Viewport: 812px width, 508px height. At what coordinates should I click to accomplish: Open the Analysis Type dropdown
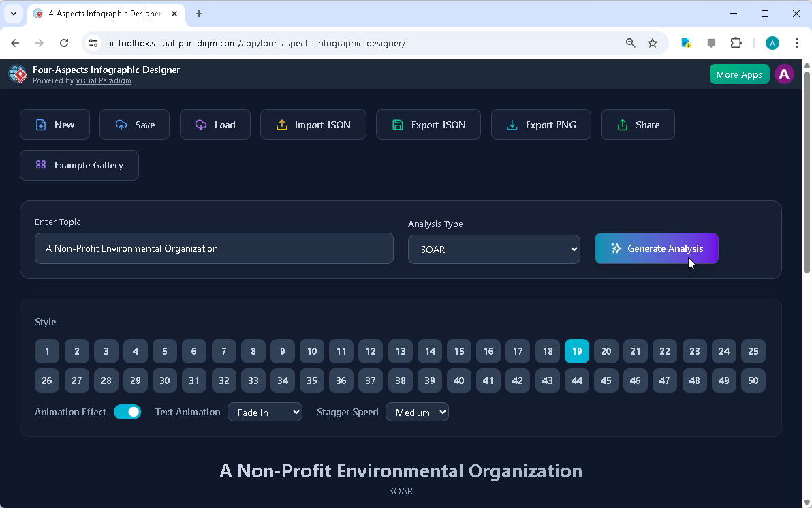click(493, 249)
